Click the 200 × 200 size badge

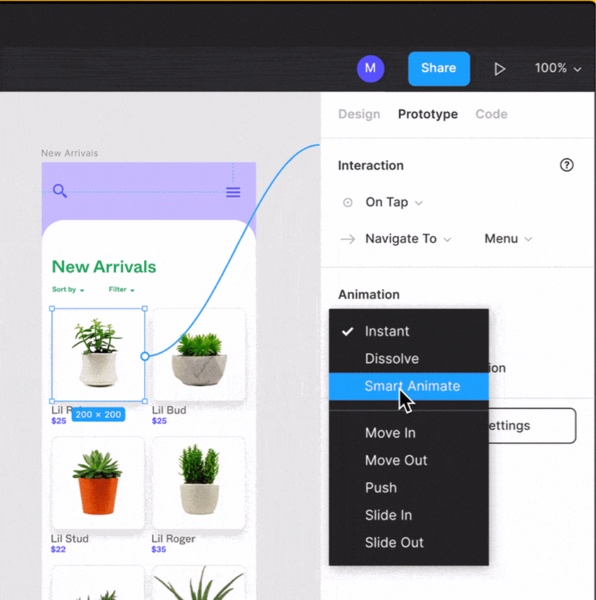click(x=98, y=414)
